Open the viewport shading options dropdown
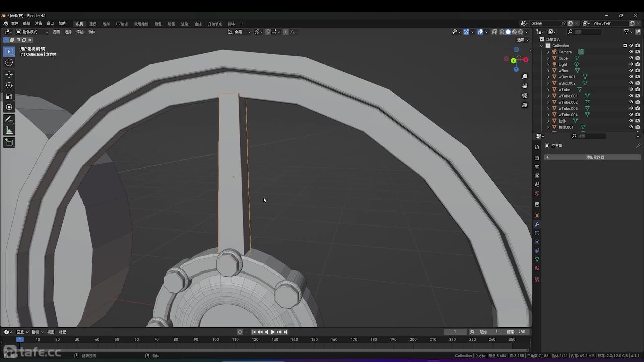The height and width of the screenshot is (362, 644). point(526,32)
